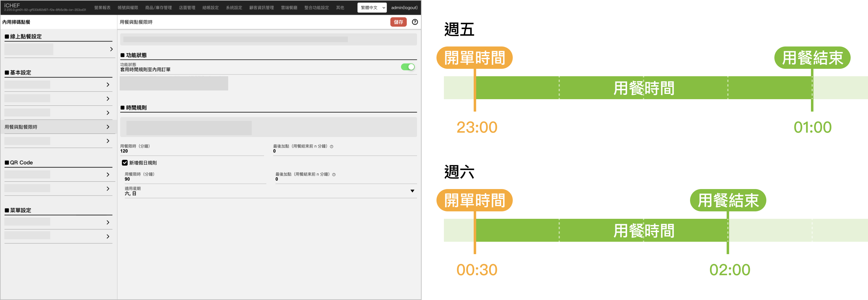Screen dimensions: 868x300
Task: Click the admin(logout) link
Action: [404, 7]
